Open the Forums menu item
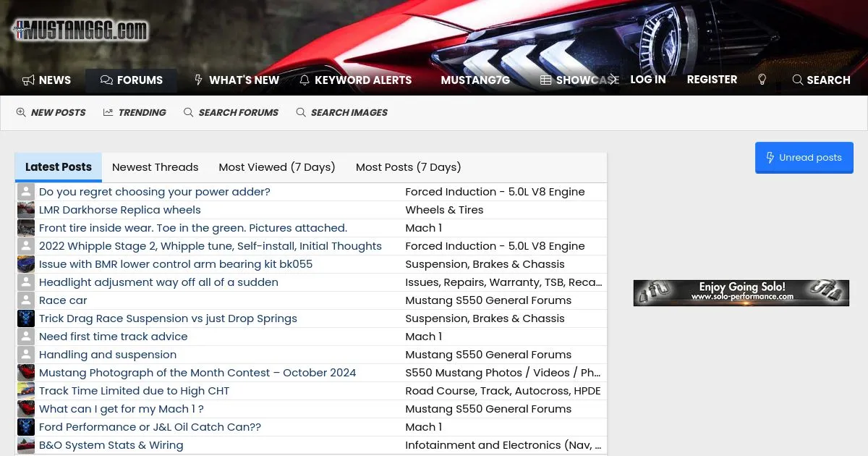The image size is (868, 456). pyautogui.click(x=131, y=80)
